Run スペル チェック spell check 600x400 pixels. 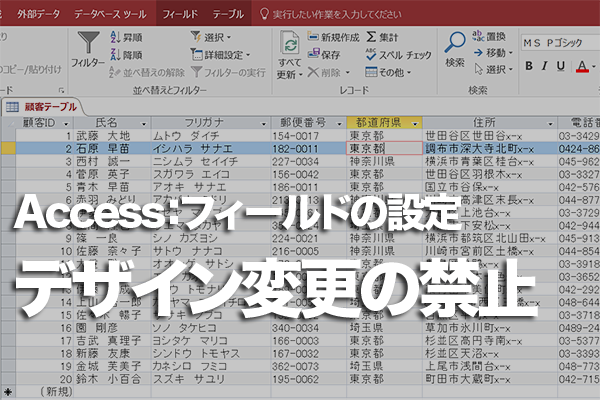398,55
